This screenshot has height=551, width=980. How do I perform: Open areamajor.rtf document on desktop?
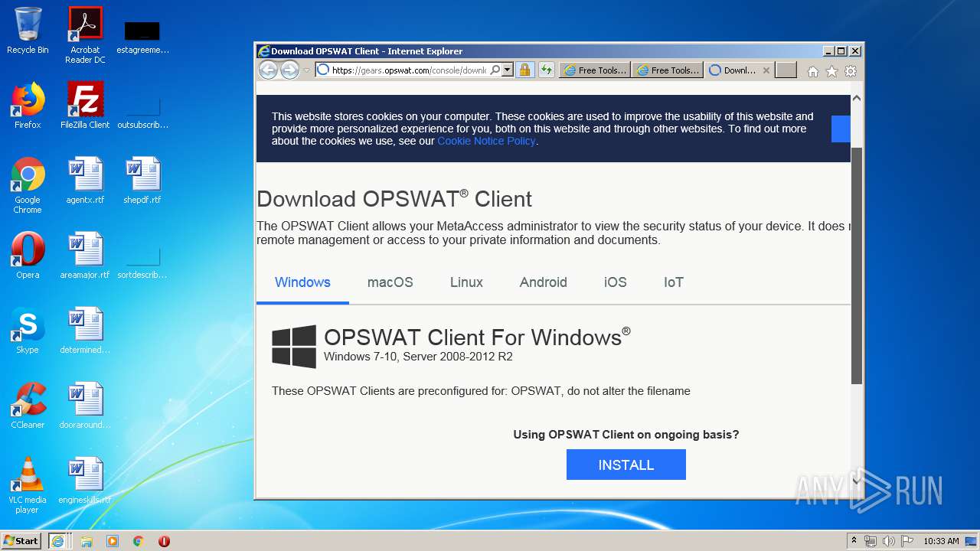point(85,256)
